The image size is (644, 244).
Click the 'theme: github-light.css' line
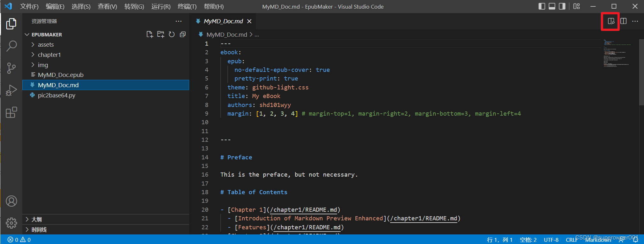268,87
